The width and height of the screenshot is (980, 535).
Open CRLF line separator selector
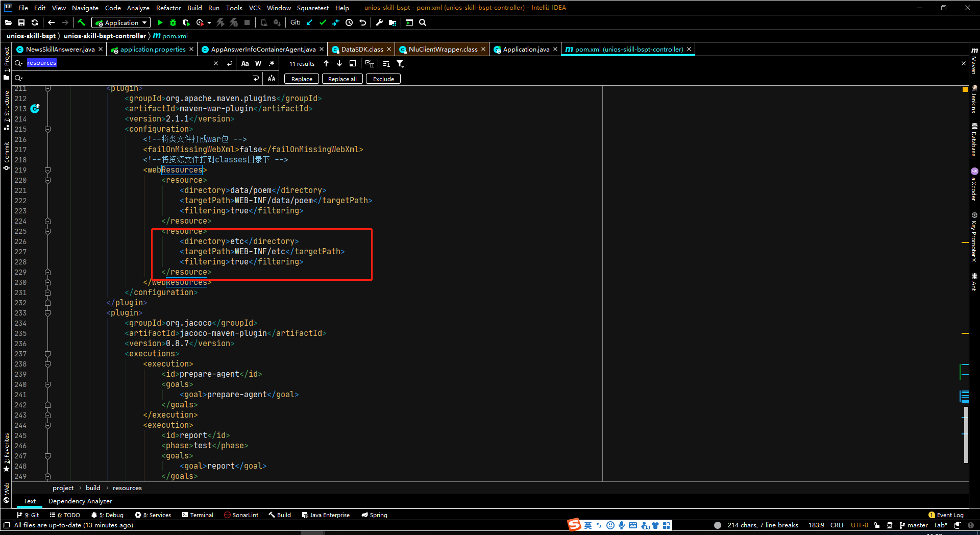coord(837,525)
